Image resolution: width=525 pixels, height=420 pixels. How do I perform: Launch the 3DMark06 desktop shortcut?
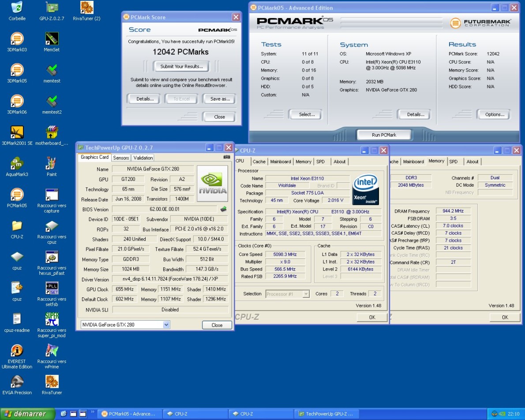(x=17, y=104)
